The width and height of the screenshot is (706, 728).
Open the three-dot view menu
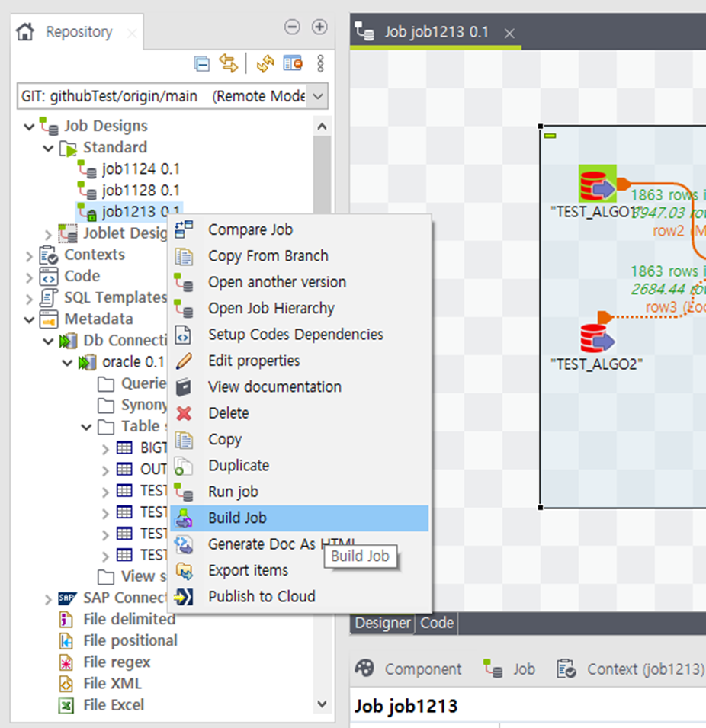(320, 63)
